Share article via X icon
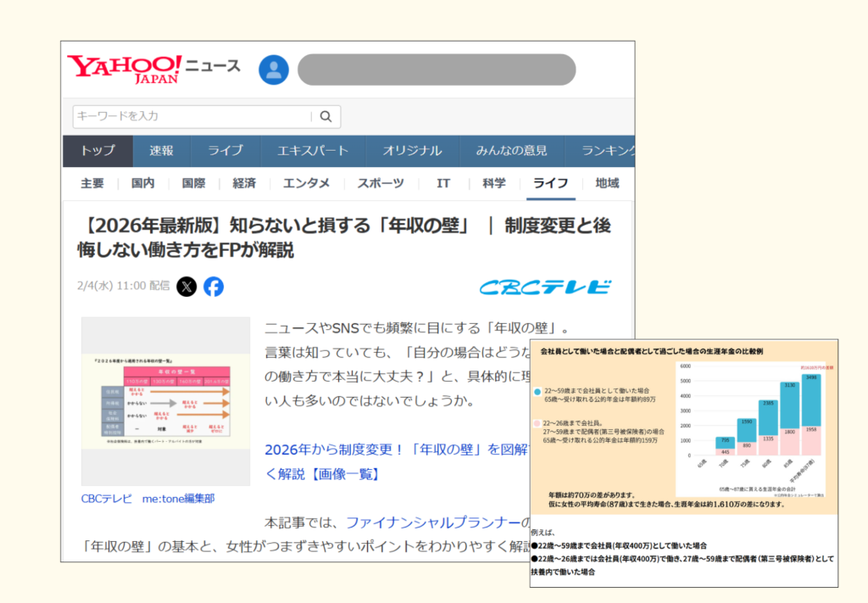868x603 pixels. pyautogui.click(x=186, y=287)
